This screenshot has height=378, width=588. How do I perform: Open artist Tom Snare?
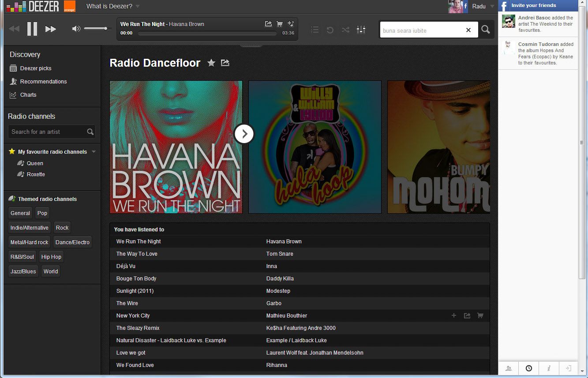coord(280,254)
